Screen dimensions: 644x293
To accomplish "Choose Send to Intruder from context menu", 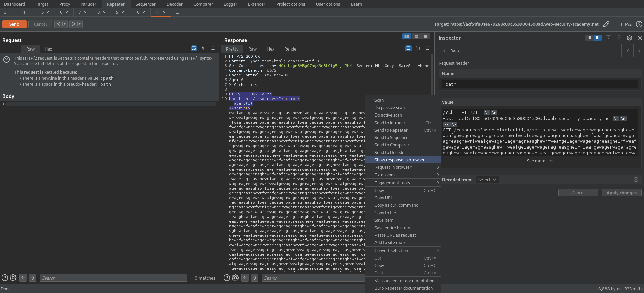I will coord(403,123).
